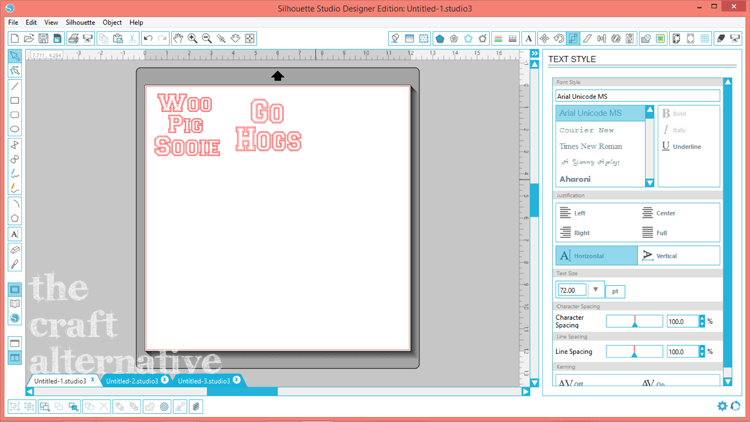This screenshot has width=750, height=422.
Task: Open the Text Style tool icon
Action: (x=528, y=38)
